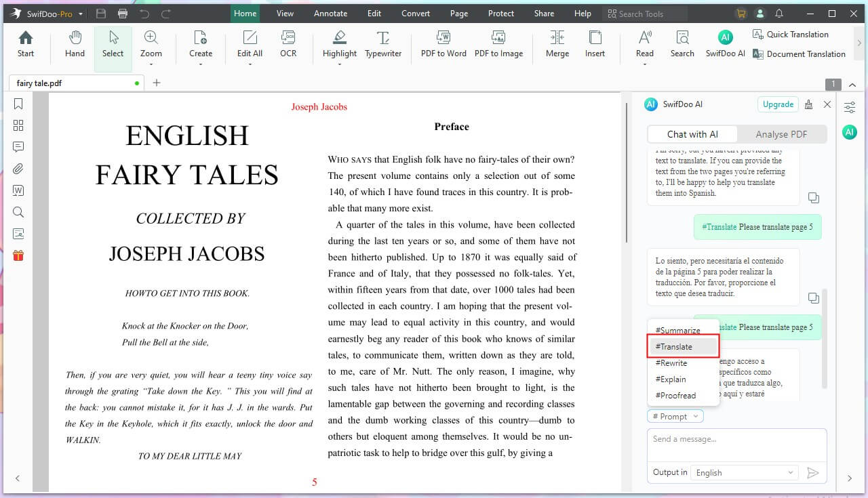Close the SwifDoo AI panel
The image size is (868, 498).
pos(827,104)
